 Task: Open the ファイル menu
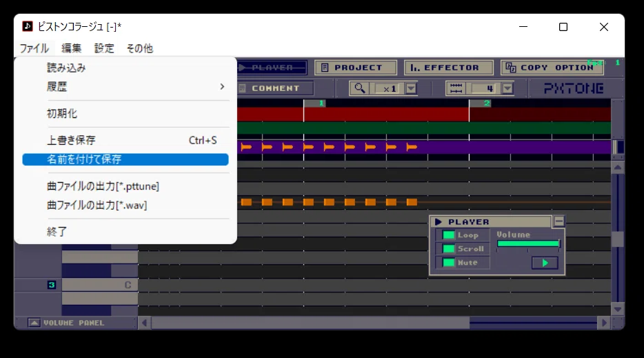(34, 48)
